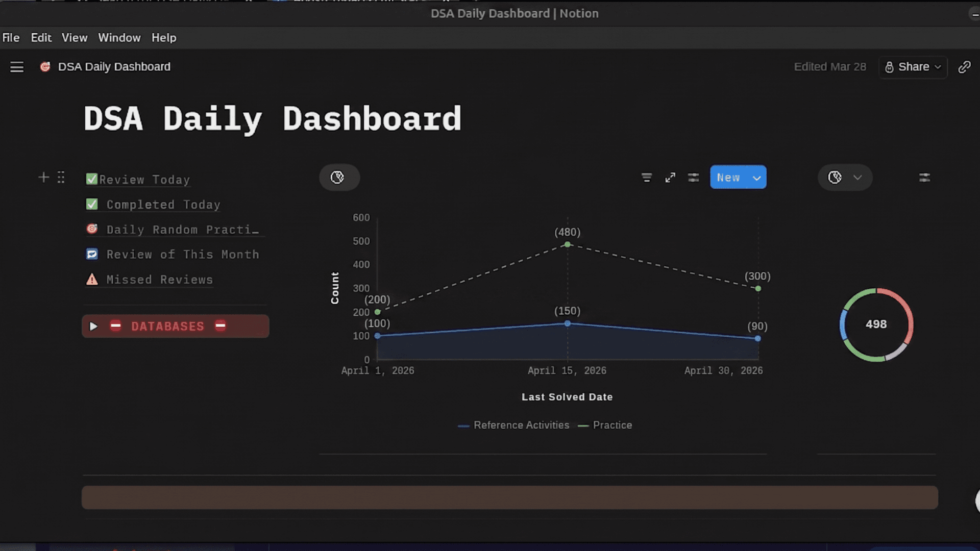Open Review of This Month link

coord(183,255)
